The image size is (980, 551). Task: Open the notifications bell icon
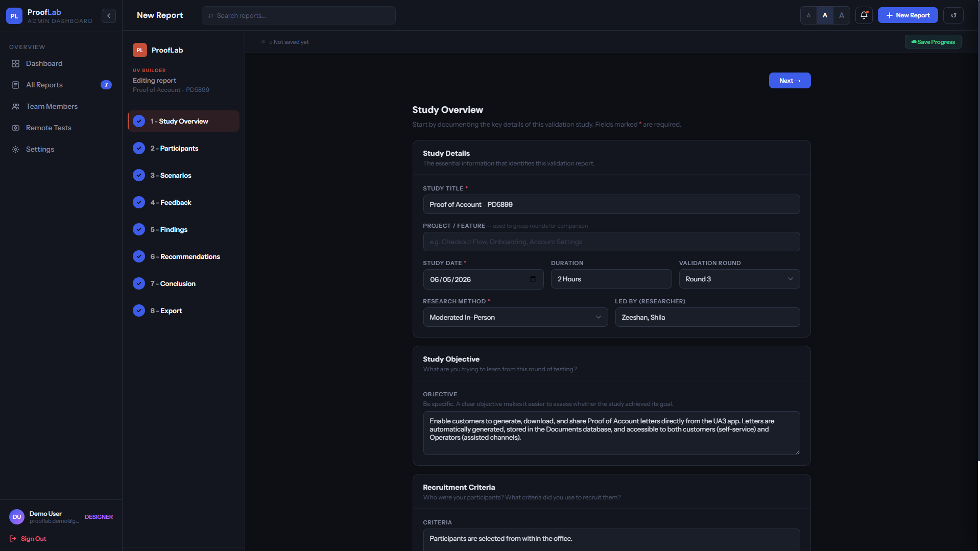[x=864, y=15]
